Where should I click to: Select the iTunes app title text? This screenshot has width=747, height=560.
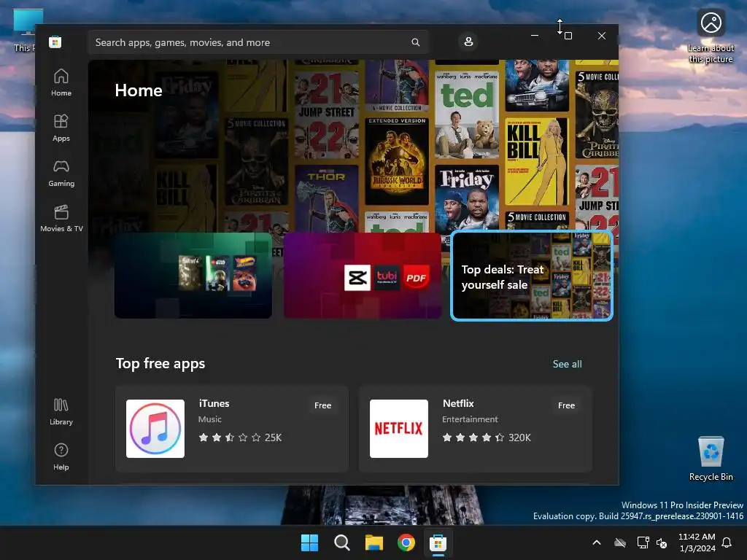(x=214, y=403)
